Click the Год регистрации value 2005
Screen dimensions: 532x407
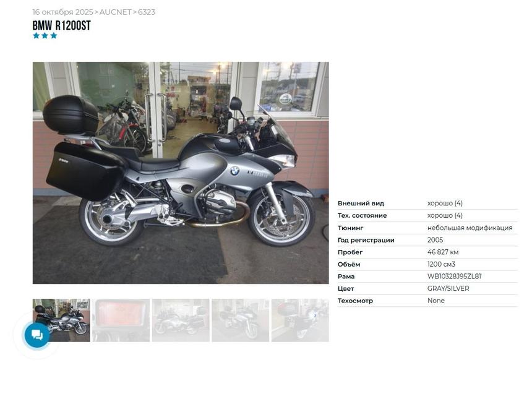[x=435, y=240]
